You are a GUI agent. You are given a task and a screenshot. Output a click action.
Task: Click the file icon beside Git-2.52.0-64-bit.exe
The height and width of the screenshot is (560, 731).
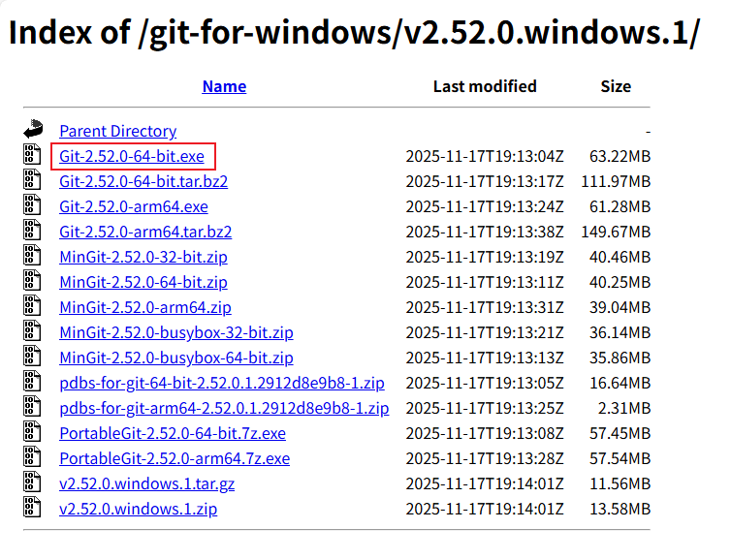pyautogui.click(x=34, y=155)
